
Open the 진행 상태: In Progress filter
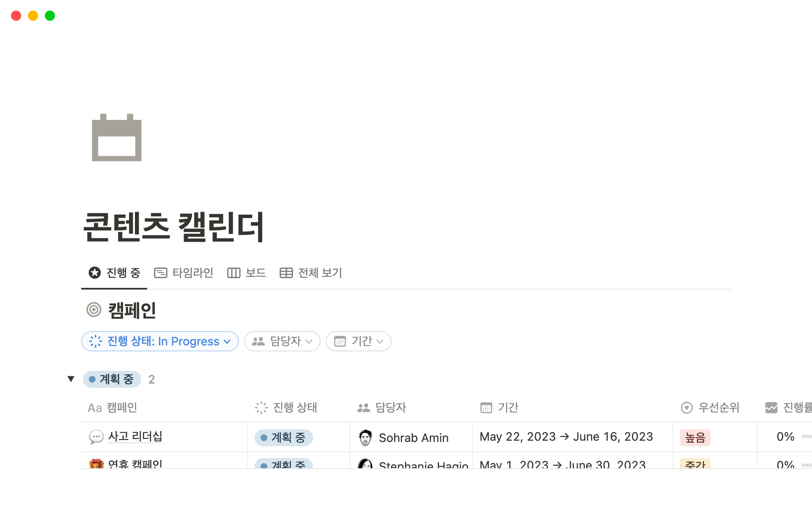point(160,341)
